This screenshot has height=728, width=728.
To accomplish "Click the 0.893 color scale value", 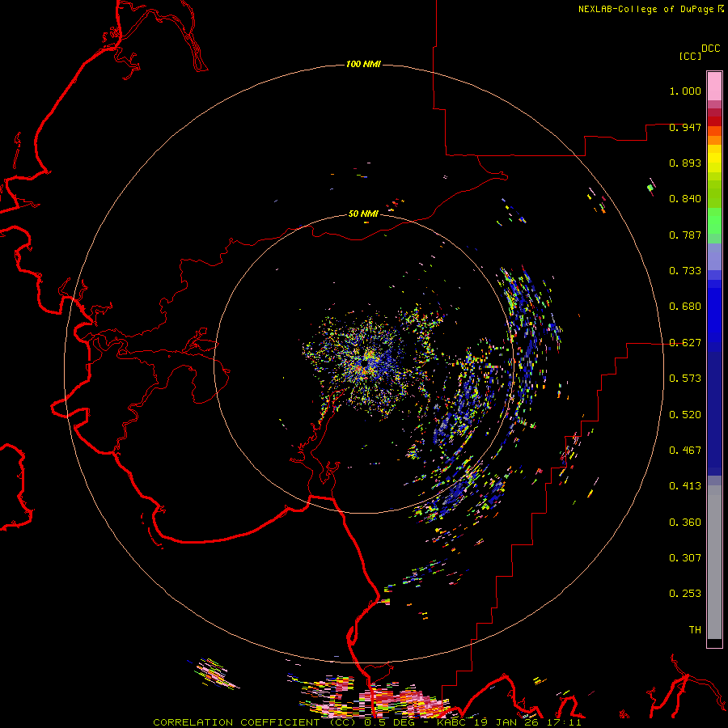I will (685, 163).
